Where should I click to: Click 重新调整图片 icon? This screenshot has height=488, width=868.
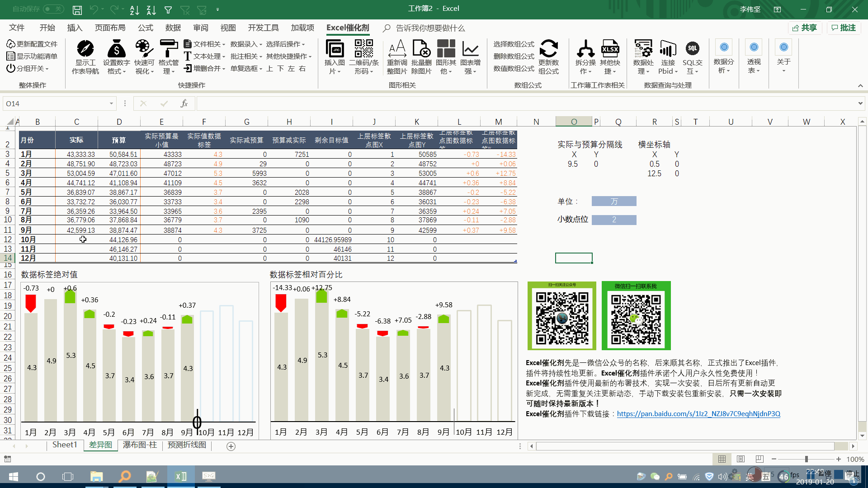coord(397,48)
